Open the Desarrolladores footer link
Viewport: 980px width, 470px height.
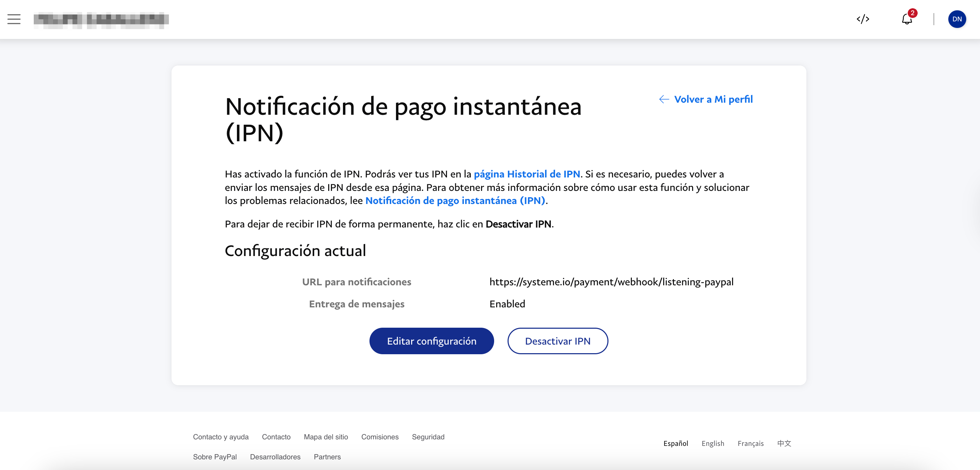click(x=275, y=457)
